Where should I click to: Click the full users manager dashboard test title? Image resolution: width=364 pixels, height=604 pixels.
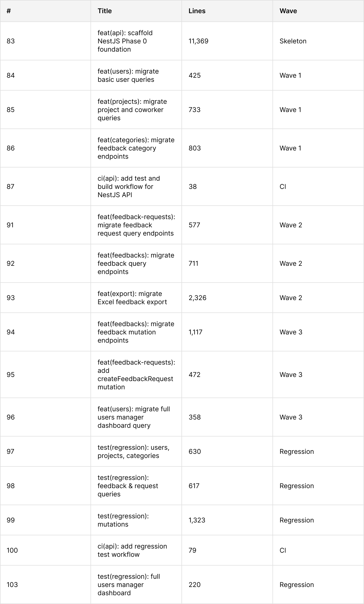coord(129,585)
